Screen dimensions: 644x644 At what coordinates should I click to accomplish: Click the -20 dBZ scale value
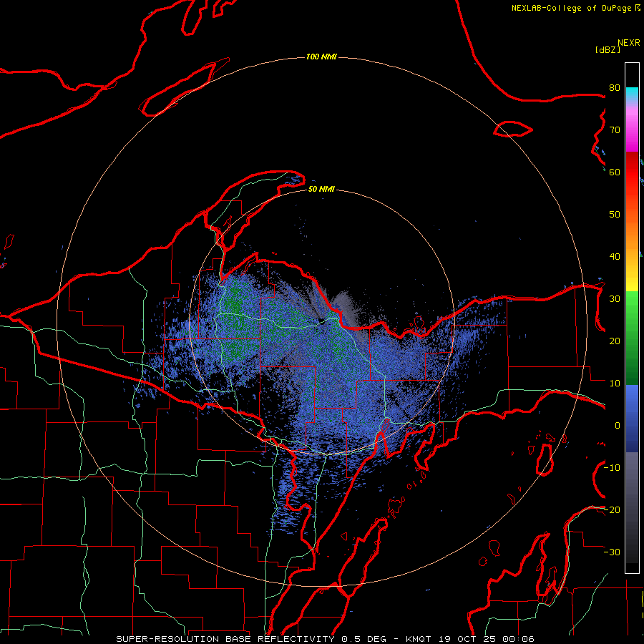point(612,510)
